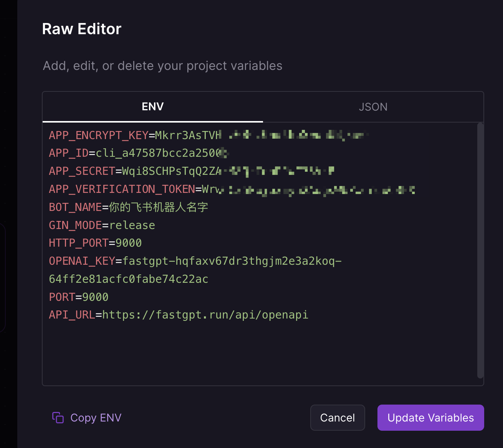
Task: Click the OPENAI_KEY variable name
Action: tap(82, 261)
